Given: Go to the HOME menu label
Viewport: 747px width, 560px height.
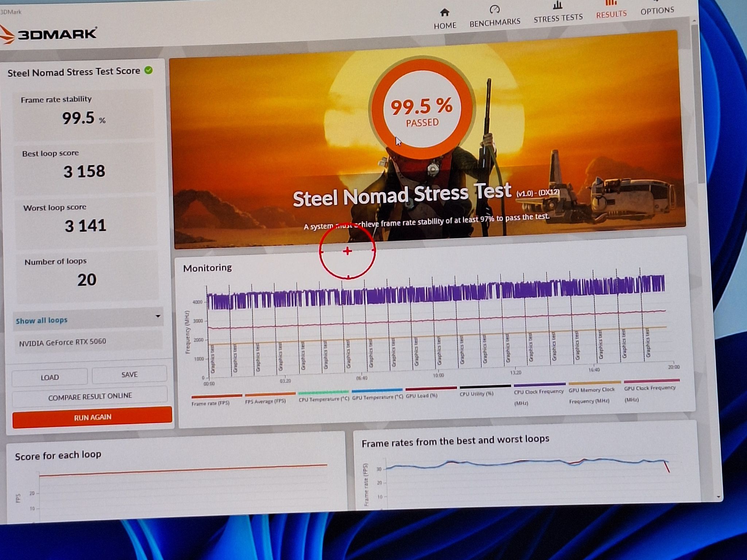Looking at the screenshot, I should click(x=445, y=26).
